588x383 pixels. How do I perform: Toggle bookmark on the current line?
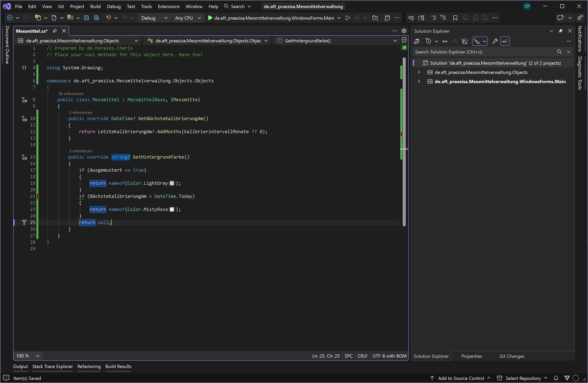[455, 18]
